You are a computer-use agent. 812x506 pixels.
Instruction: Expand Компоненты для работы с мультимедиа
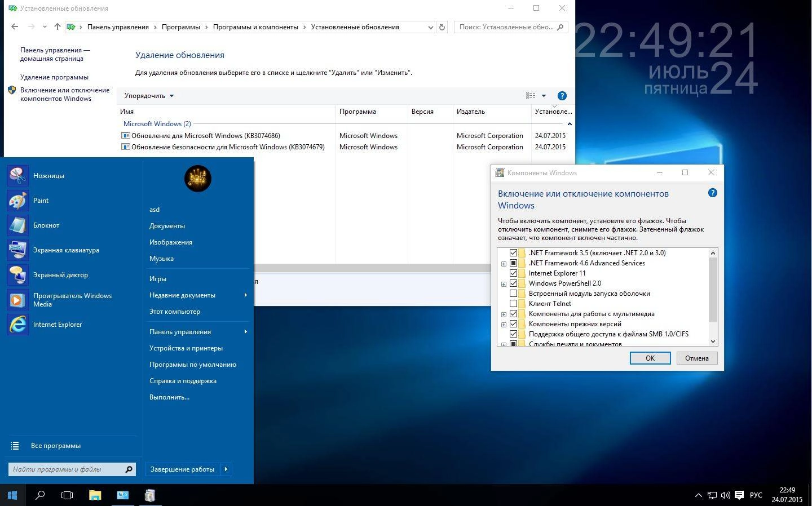click(504, 314)
